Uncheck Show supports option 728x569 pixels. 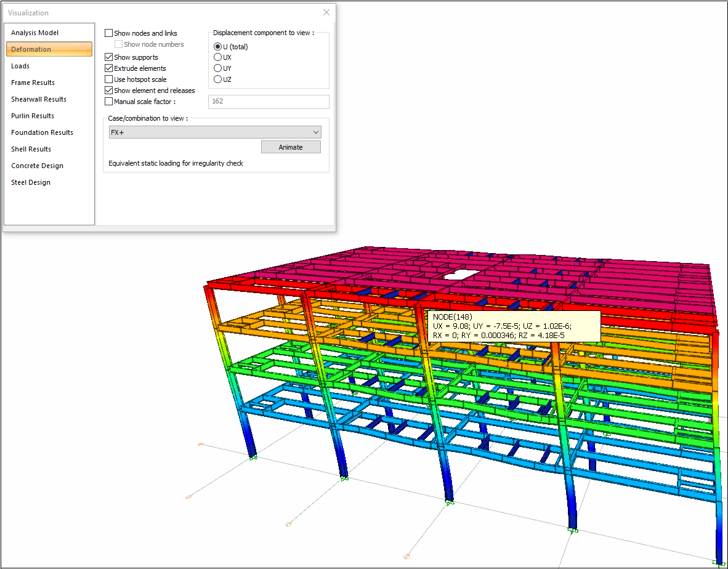point(109,57)
